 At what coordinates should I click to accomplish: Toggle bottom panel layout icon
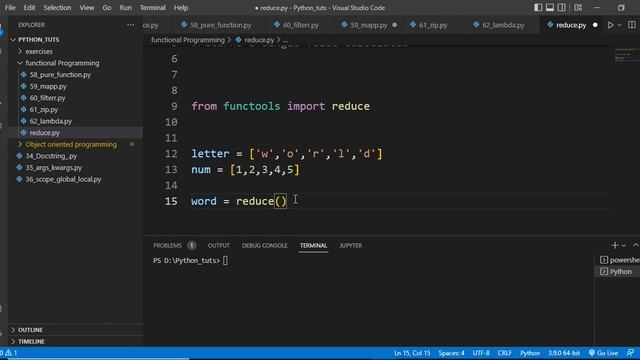[x=550, y=7]
